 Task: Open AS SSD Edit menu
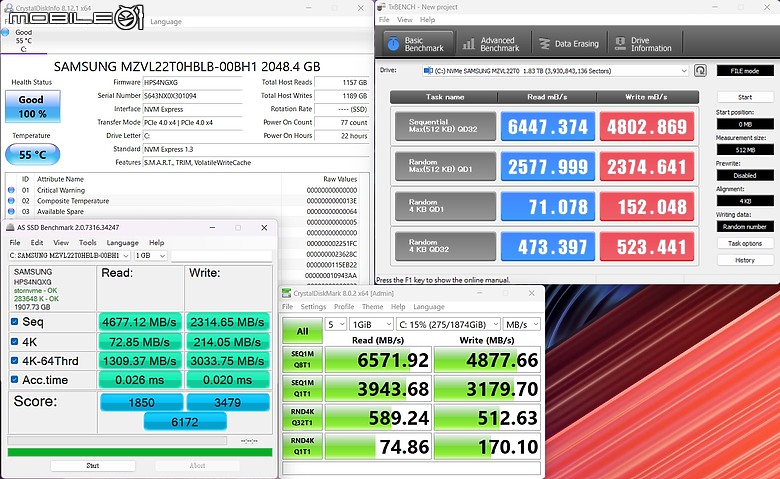[x=37, y=242]
